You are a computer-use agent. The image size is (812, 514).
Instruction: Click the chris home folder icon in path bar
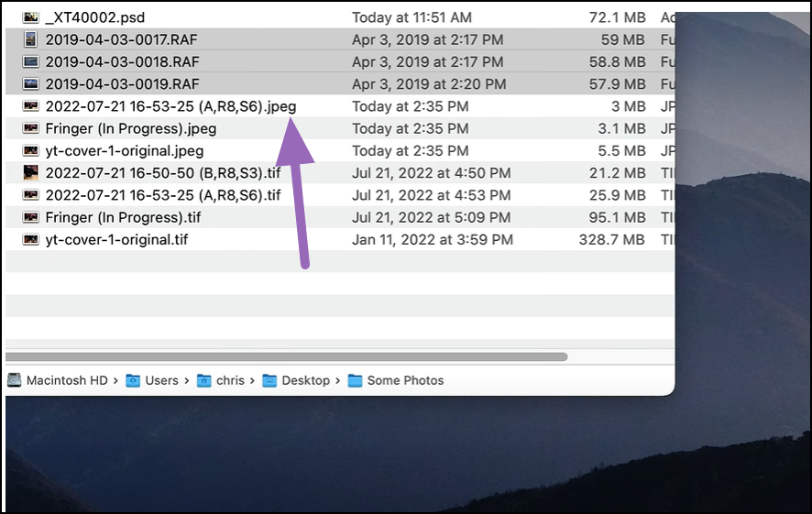[204, 380]
